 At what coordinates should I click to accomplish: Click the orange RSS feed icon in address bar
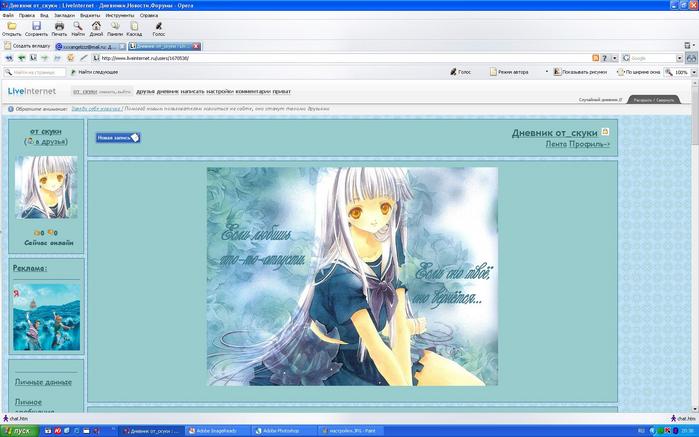point(595,58)
